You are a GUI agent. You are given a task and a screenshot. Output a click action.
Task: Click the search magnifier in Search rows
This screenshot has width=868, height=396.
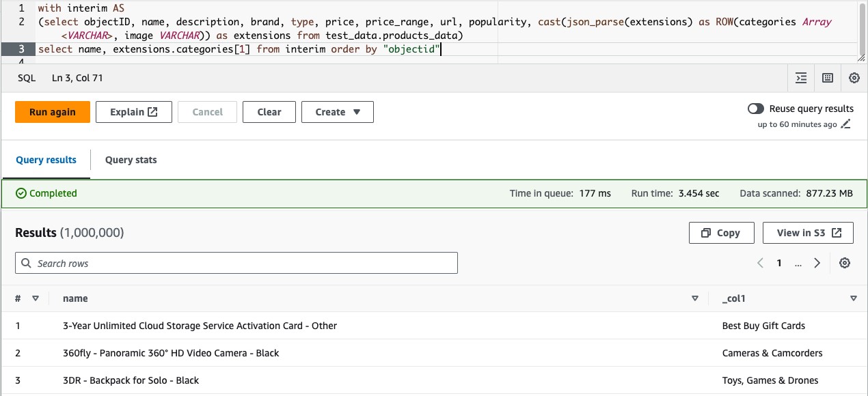tap(26, 263)
